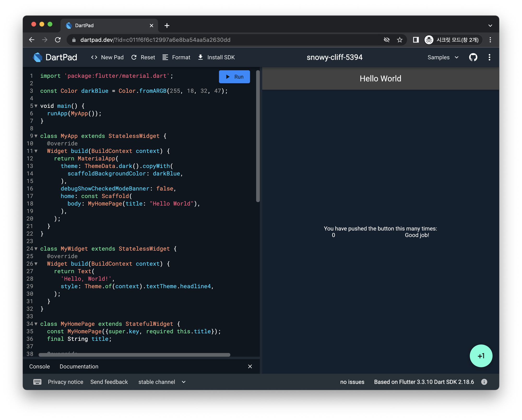
Task: Open DartPad three-dot overflow menu
Action: [x=489, y=57]
